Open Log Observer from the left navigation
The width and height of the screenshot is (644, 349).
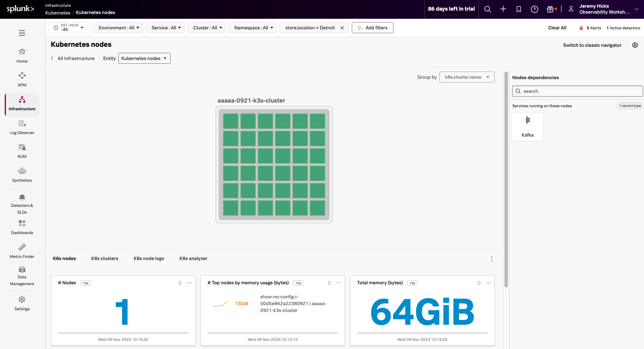22,126
